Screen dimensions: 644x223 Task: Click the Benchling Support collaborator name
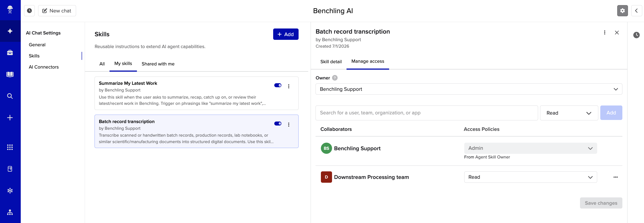pos(357,148)
